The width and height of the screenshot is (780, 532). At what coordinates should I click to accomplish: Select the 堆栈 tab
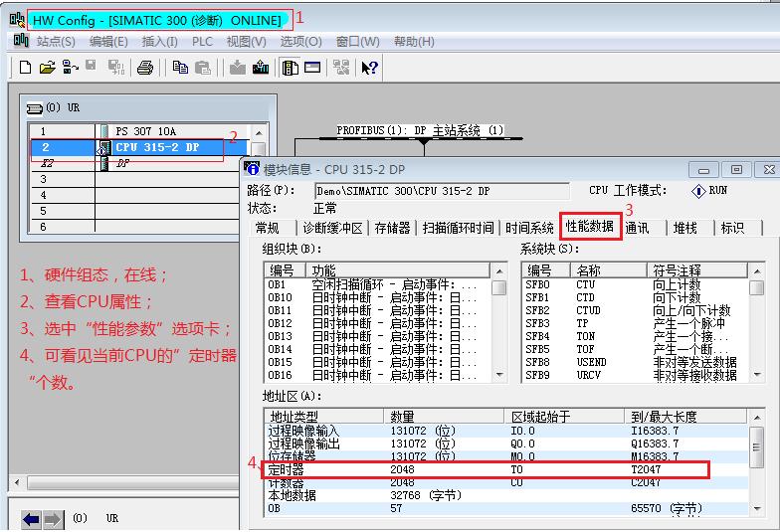tap(685, 228)
